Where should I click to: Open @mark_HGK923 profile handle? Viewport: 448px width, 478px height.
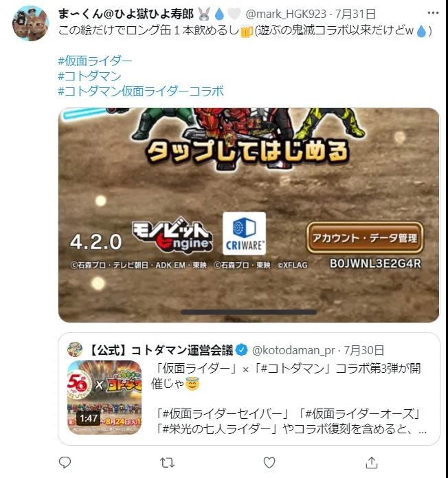coord(286,14)
